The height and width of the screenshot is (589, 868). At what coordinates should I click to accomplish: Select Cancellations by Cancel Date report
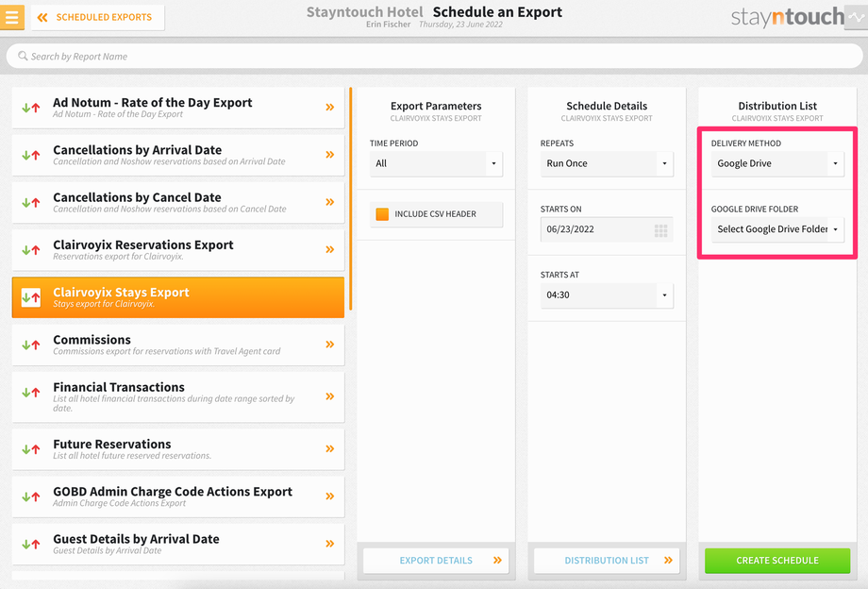tap(177, 203)
